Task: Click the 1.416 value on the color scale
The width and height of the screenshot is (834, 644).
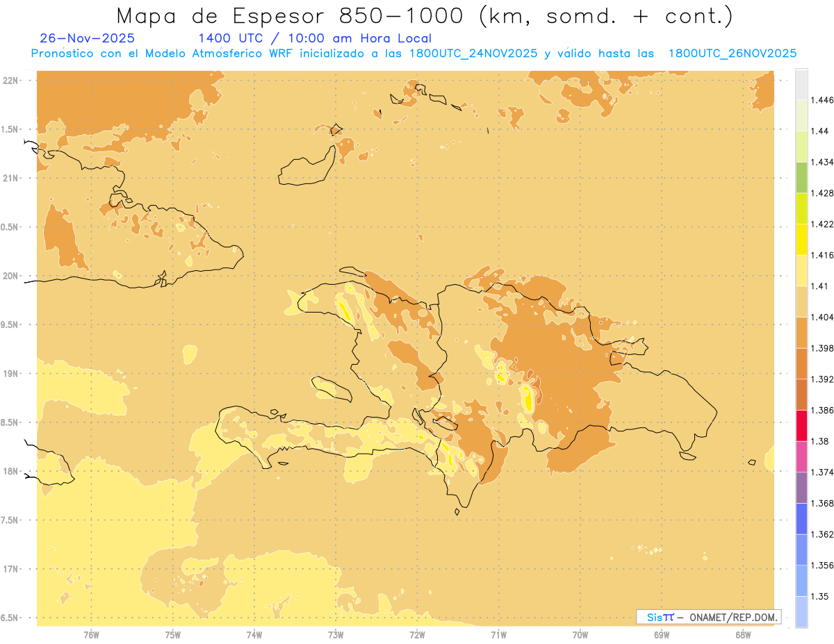Action: tap(822, 255)
